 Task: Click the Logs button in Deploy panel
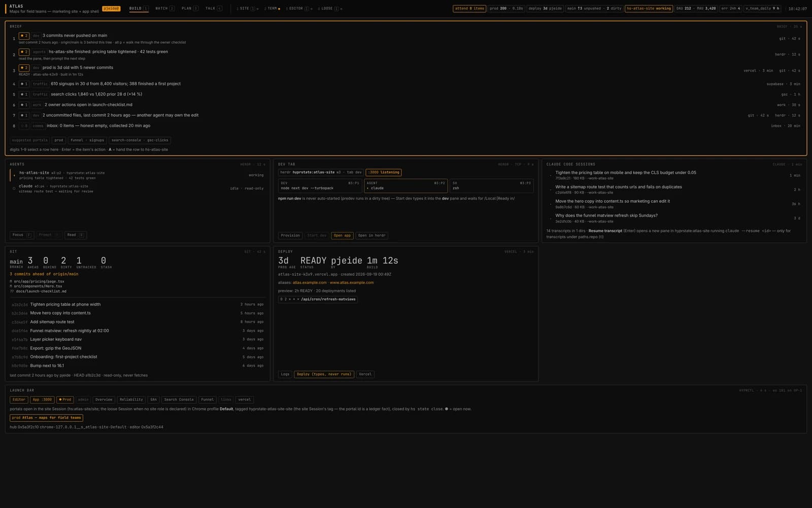(285, 374)
